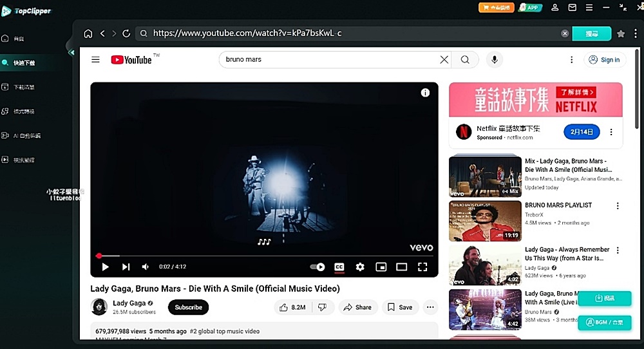Share the video
This screenshot has height=349, width=644.
357,307
